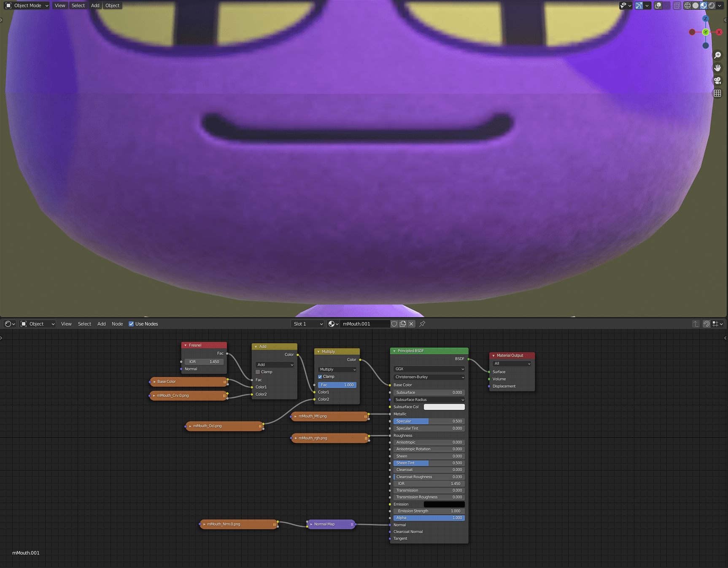Enable Clamp on the Add node

[x=258, y=372]
